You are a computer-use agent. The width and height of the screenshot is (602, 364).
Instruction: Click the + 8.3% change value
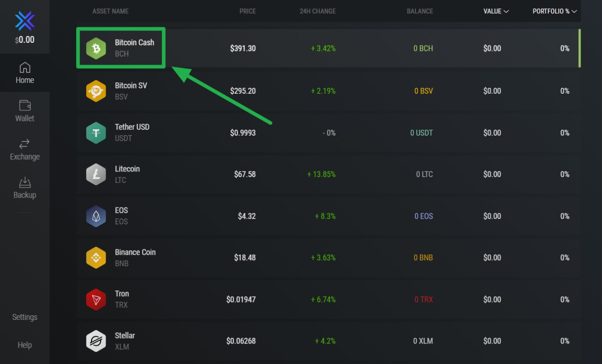pos(325,216)
